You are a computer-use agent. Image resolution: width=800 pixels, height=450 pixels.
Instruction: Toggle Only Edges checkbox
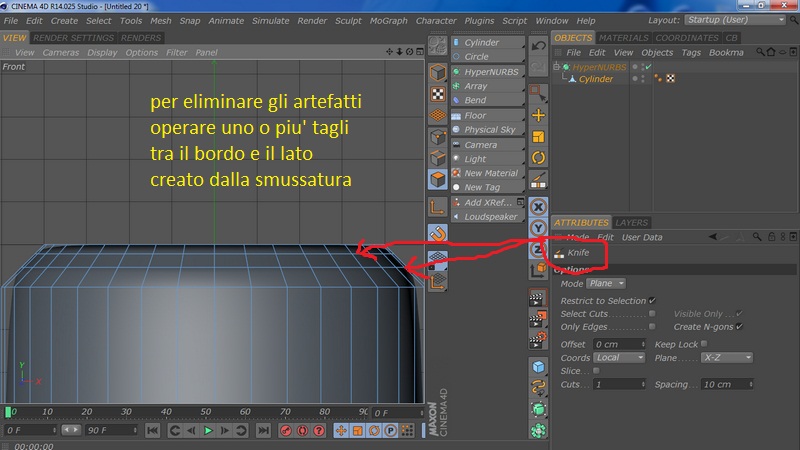point(652,327)
